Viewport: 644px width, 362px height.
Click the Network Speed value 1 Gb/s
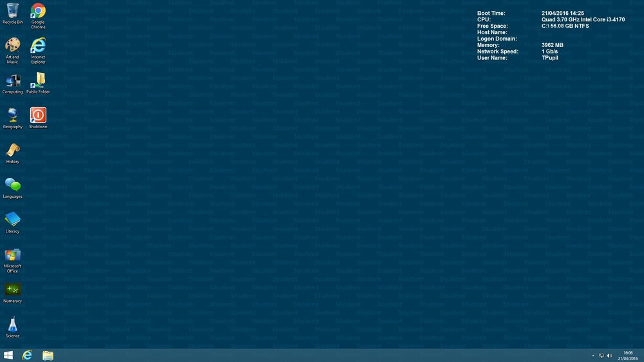[x=549, y=52]
